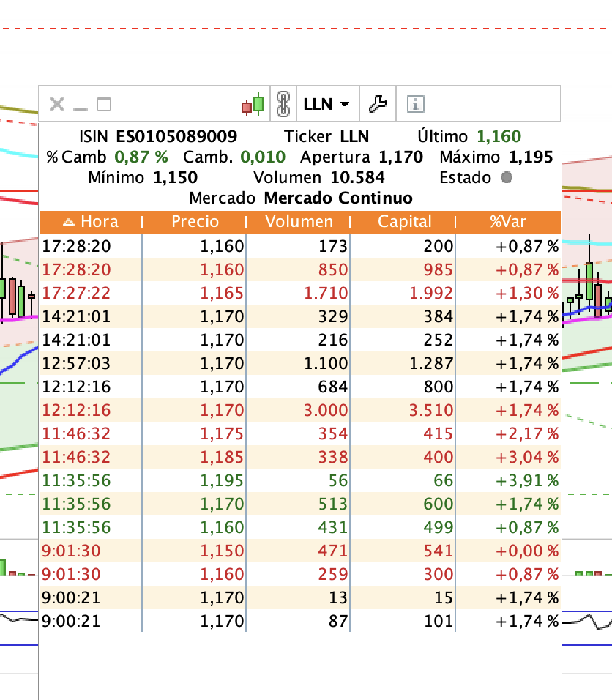Click the Mercado Continuo market label
612x700 pixels.
(337, 198)
